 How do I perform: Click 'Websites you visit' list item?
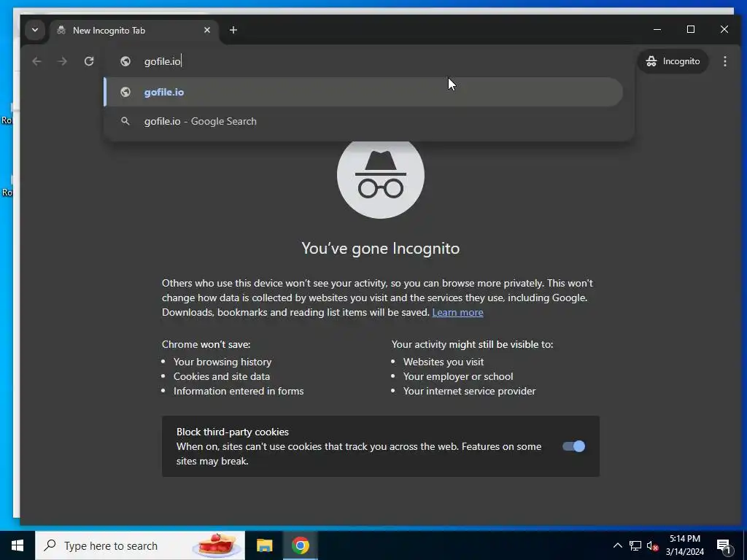443,362
